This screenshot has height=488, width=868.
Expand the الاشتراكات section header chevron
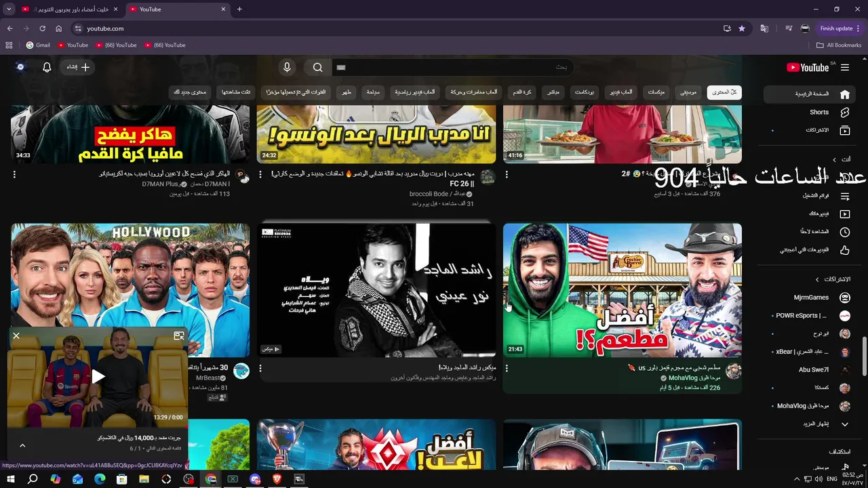[x=817, y=279]
